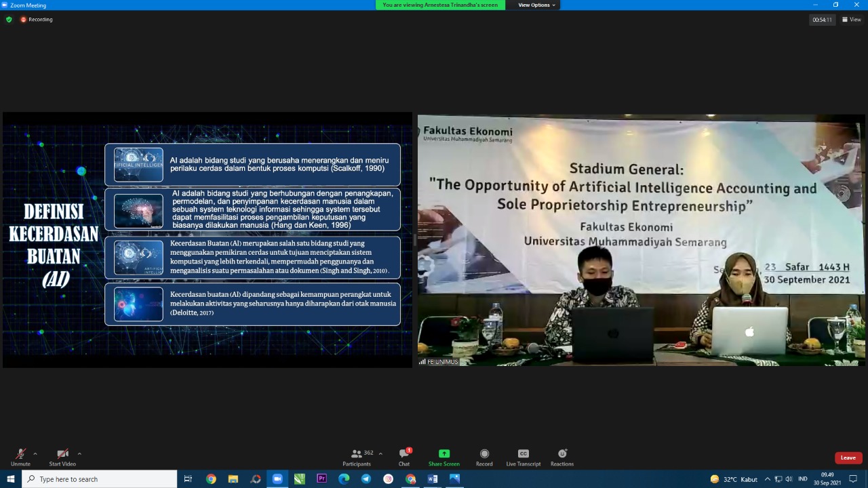Image resolution: width=868 pixels, height=488 pixels.
Task: Start video with the camera button
Action: tap(62, 457)
